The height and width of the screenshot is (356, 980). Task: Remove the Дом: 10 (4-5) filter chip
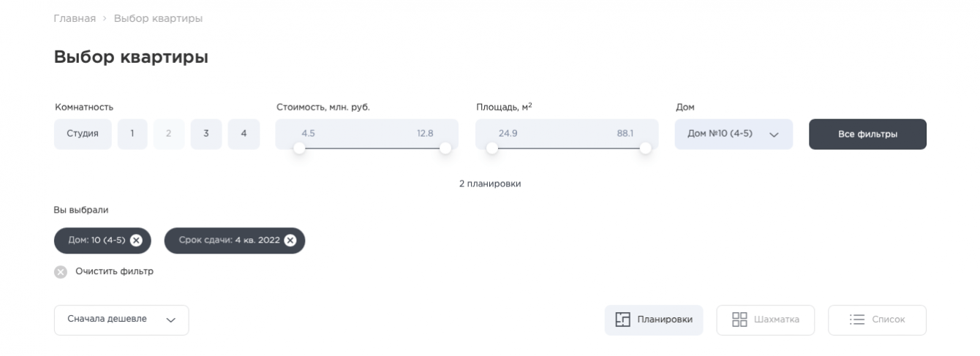pyautogui.click(x=136, y=241)
